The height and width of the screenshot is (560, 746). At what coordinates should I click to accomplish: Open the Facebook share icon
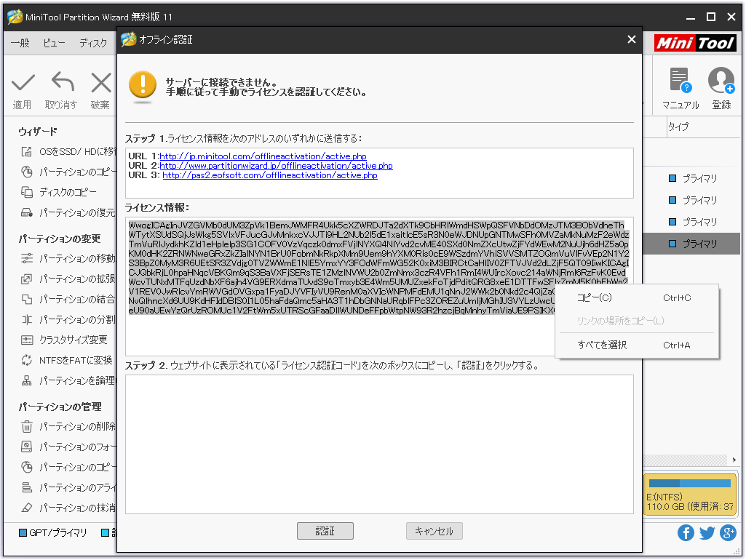pos(686,533)
